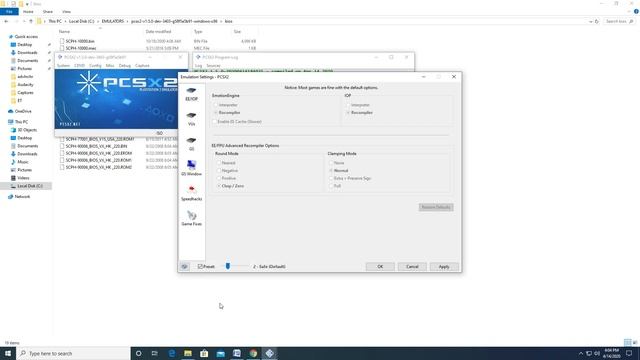Screen dimensions: 640x360
Task: Go up one folder level in Explorer
Action: [31, 21]
